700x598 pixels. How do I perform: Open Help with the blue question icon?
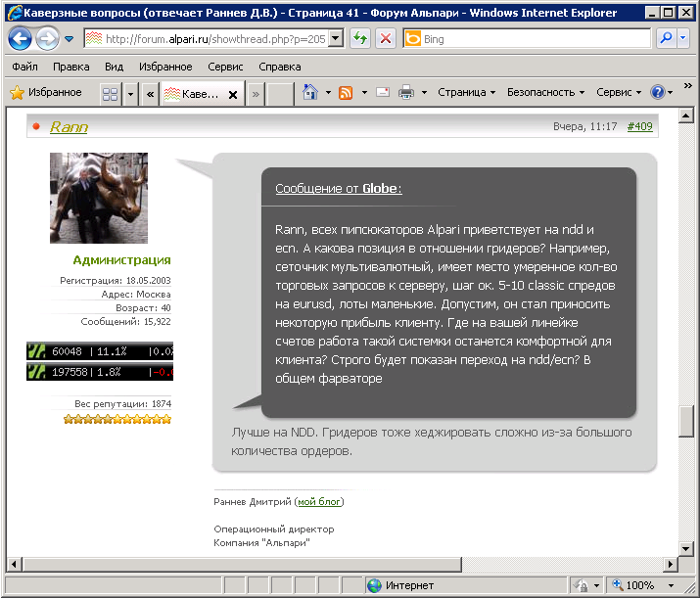(658, 92)
